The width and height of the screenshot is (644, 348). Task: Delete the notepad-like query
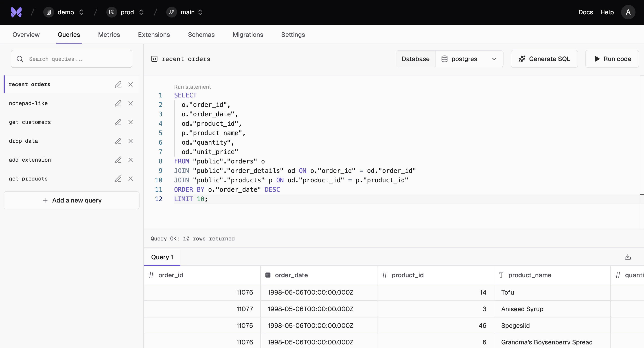[131, 103]
